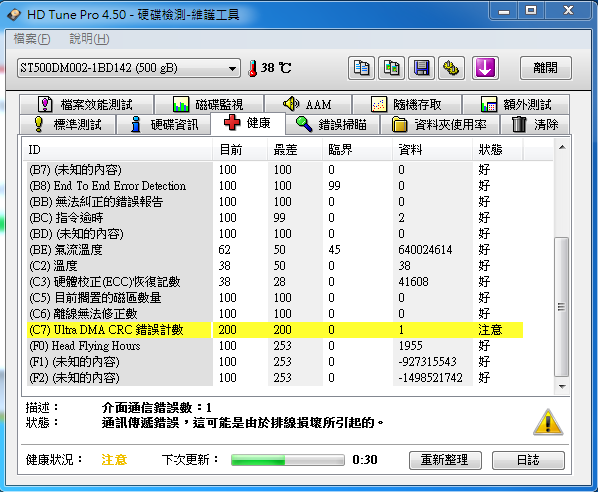The height and width of the screenshot is (492, 598).
Task: Select the (C3) 硬體校正(ECC)恢復記數 row
Action: pyautogui.click(x=275, y=282)
